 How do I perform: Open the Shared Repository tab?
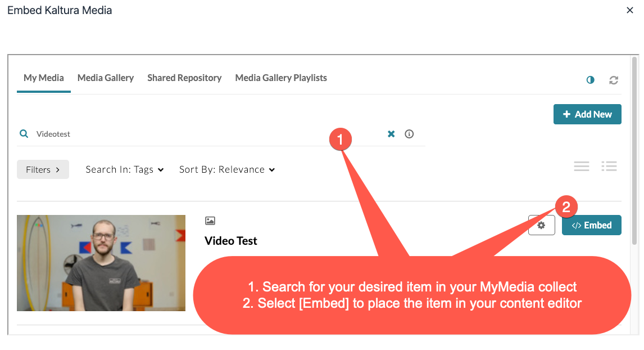click(184, 78)
